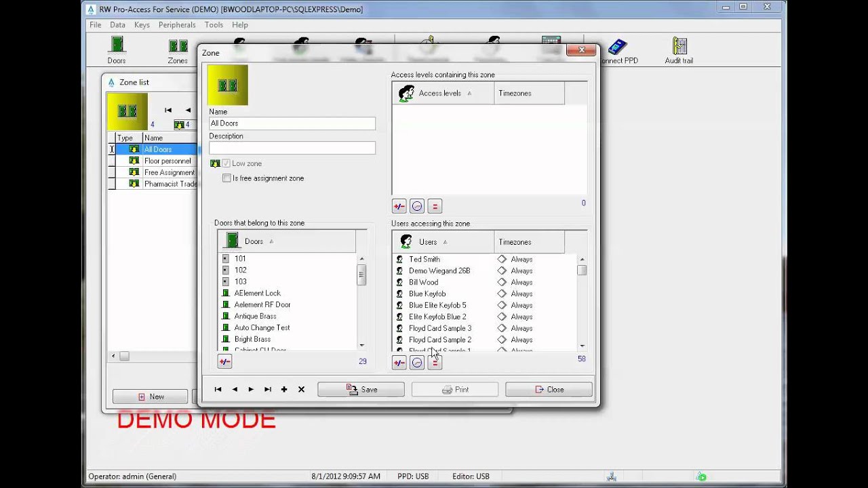Click the users list scroll down arrow
Screen dimensions: 868x488
[x=582, y=346]
